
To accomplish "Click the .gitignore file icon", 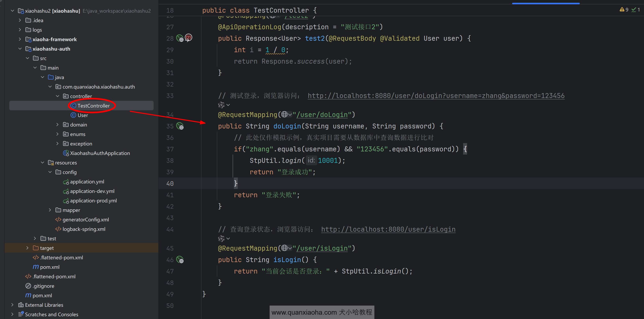I will 28,286.
